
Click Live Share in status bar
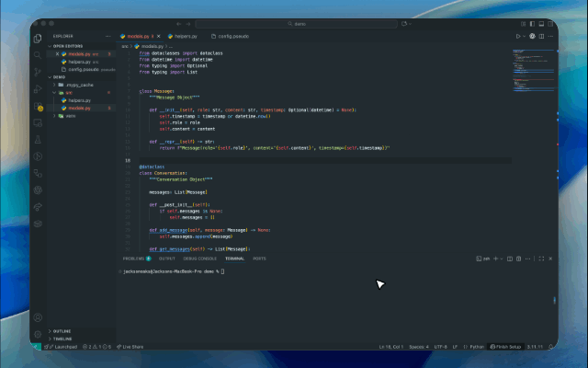coord(130,347)
